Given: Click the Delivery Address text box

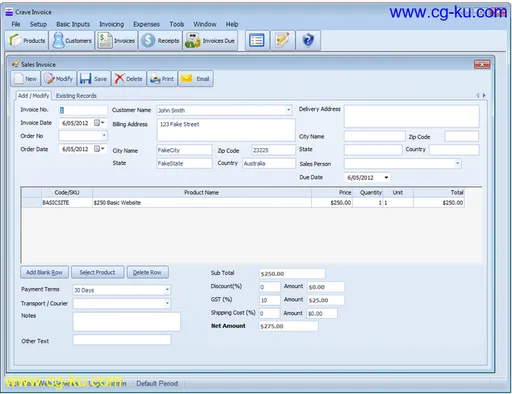Looking at the screenshot, I should coord(412,116).
